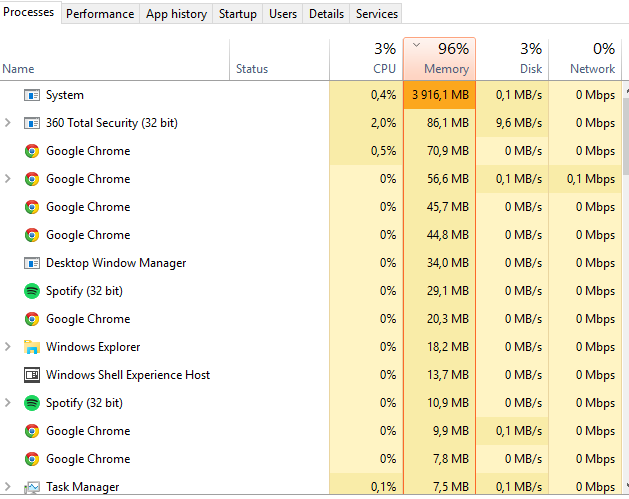Click the 360 Total Security icon
The height and width of the screenshot is (499, 629).
coord(32,123)
